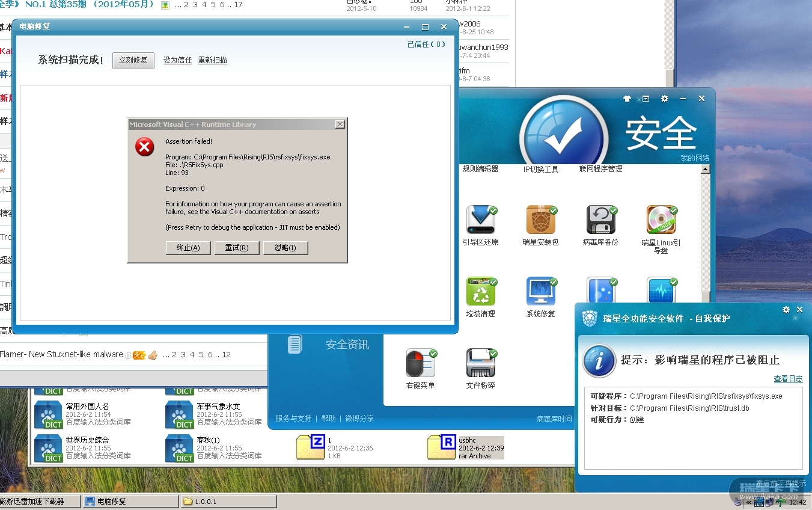Open the skin (shirt) icon in Rising title bar
Viewport: 812px width, 510px height.
627,99
